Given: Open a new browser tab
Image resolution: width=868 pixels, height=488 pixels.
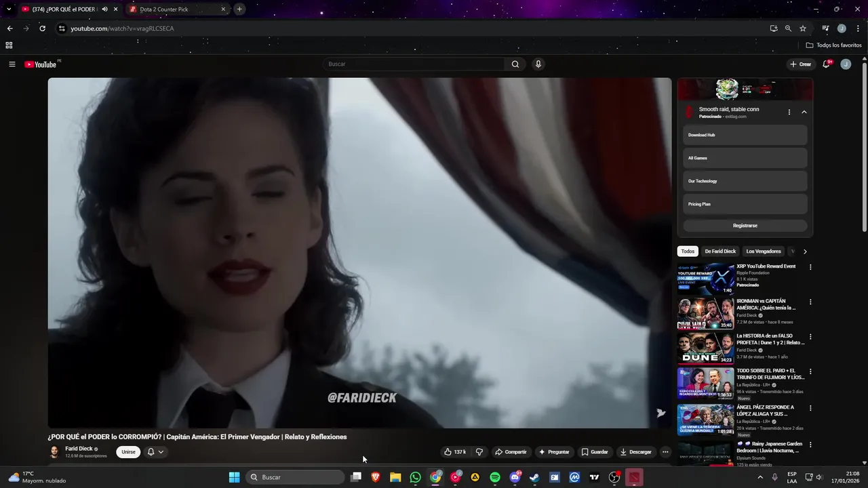Looking at the screenshot, I should pos(239,9).
